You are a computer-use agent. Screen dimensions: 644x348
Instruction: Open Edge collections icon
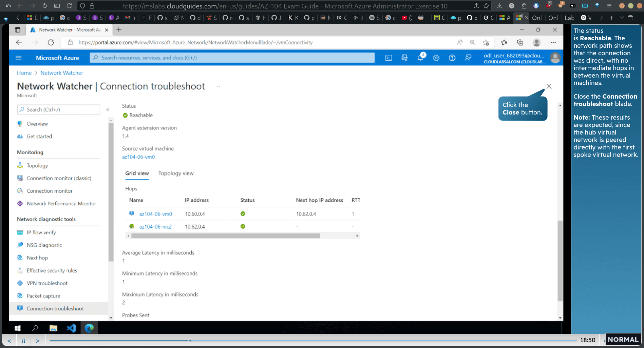pyautogui.click(x=520, y=42)
